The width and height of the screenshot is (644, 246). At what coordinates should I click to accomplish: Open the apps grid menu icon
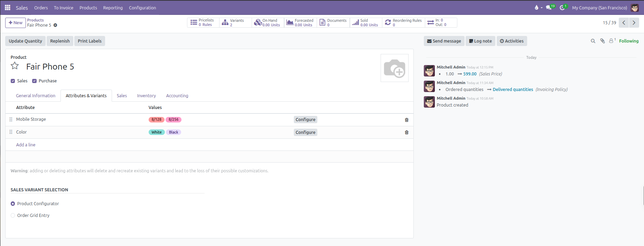(8, 7)
